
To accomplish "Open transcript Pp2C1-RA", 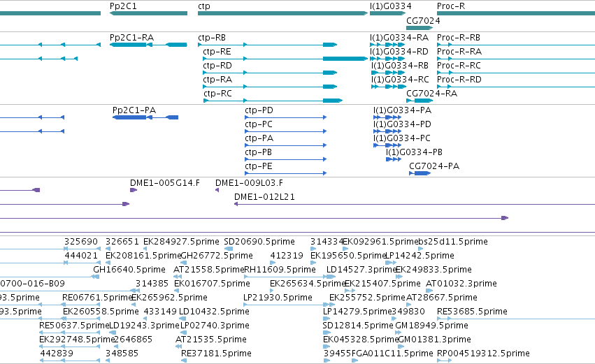I will (131, 38).
